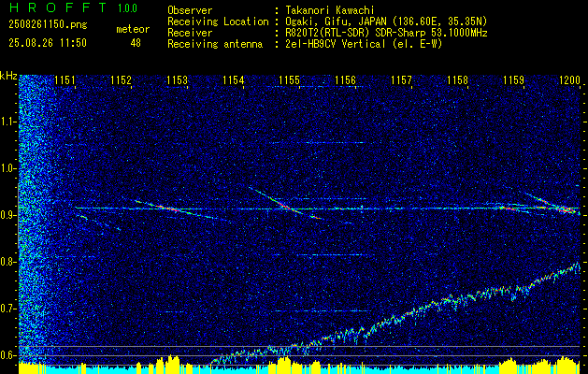
Task: Click the 0.9 kHz axis label
Action: 8,215
